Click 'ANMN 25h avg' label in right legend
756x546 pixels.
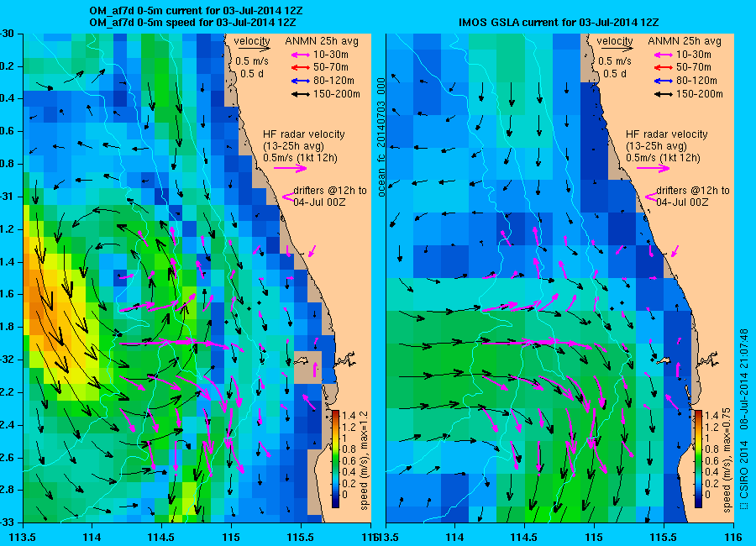tap(685, 41)
